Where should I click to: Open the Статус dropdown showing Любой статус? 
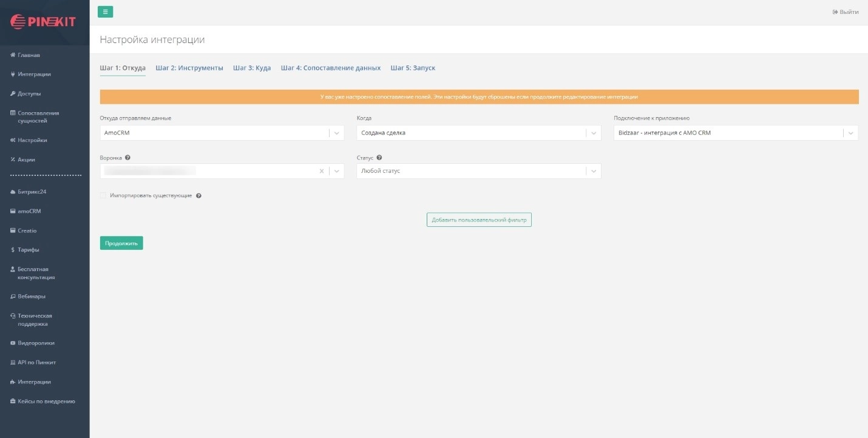pos(594,171)
